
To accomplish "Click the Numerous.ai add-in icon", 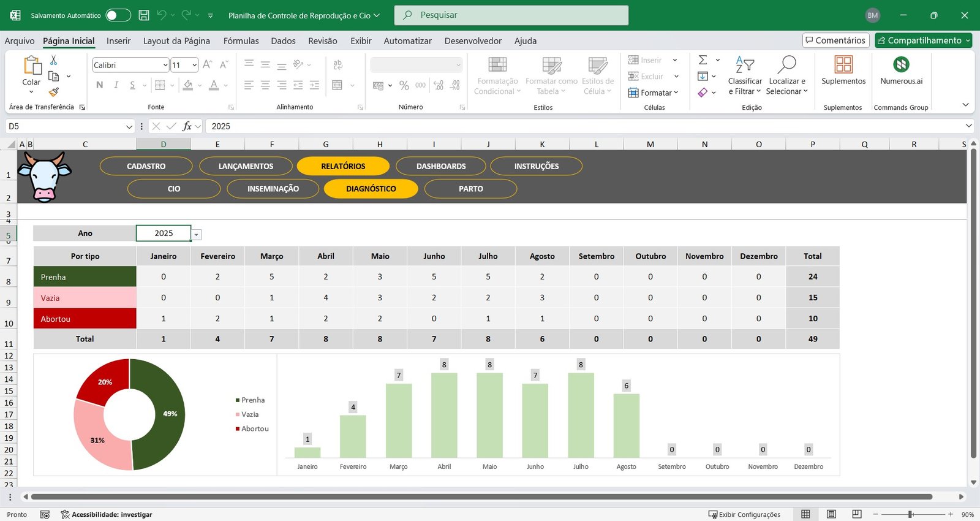I will coord(901,65).
